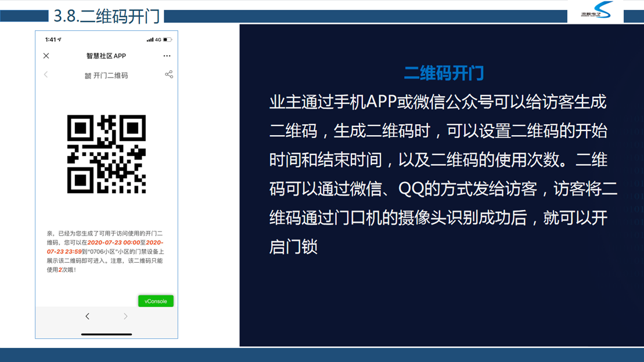Tap the signal strength bars icon

(150, 39)
